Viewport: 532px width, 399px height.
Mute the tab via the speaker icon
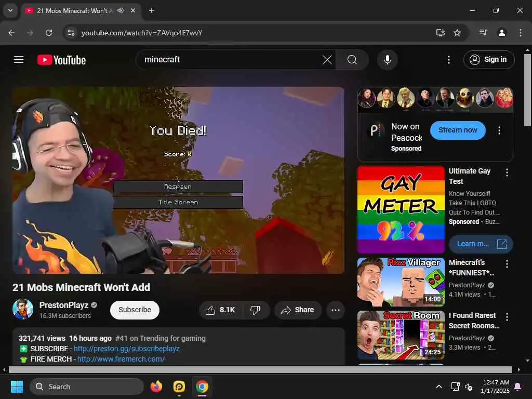[x=121, y=11]
